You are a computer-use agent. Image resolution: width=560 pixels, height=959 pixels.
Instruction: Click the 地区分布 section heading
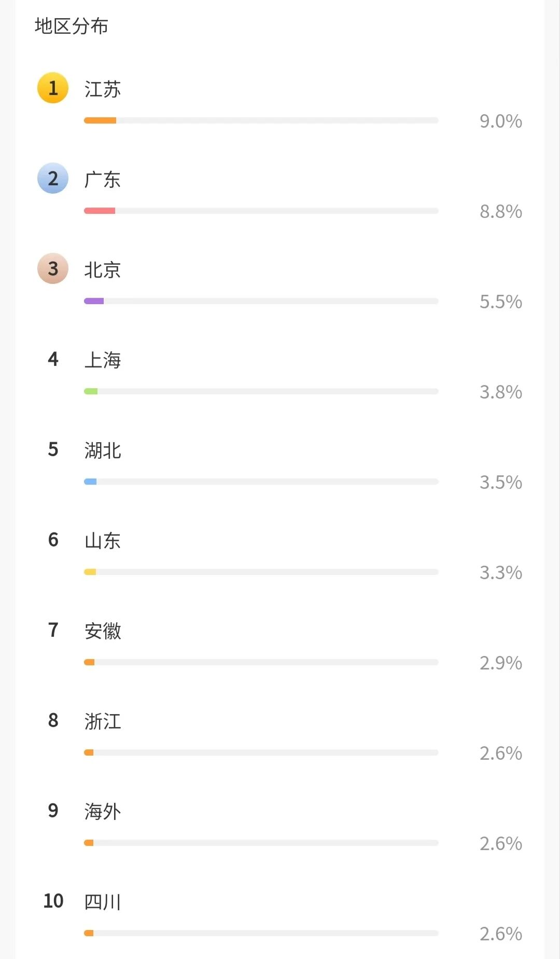[72, 26]
